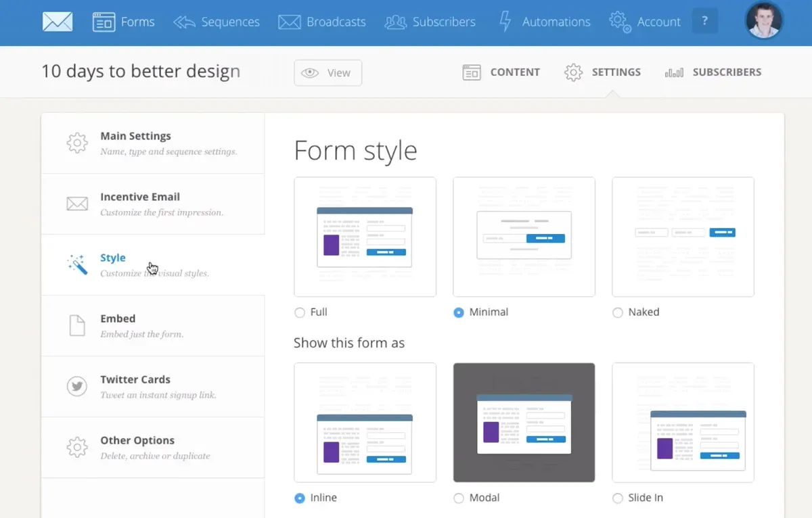Viewport: 812px width, 518px height.
Task: Open the Subscribers tab
Action: click(x=713, y=72)
